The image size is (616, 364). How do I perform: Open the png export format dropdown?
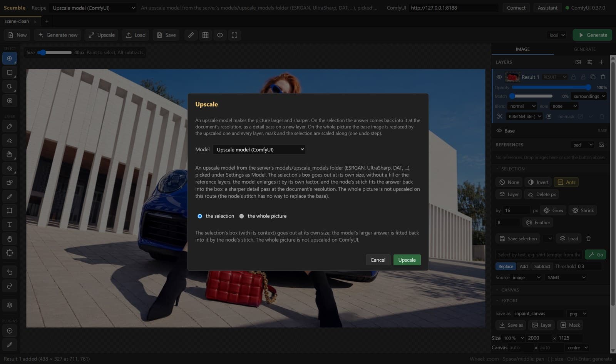(577, 314)
